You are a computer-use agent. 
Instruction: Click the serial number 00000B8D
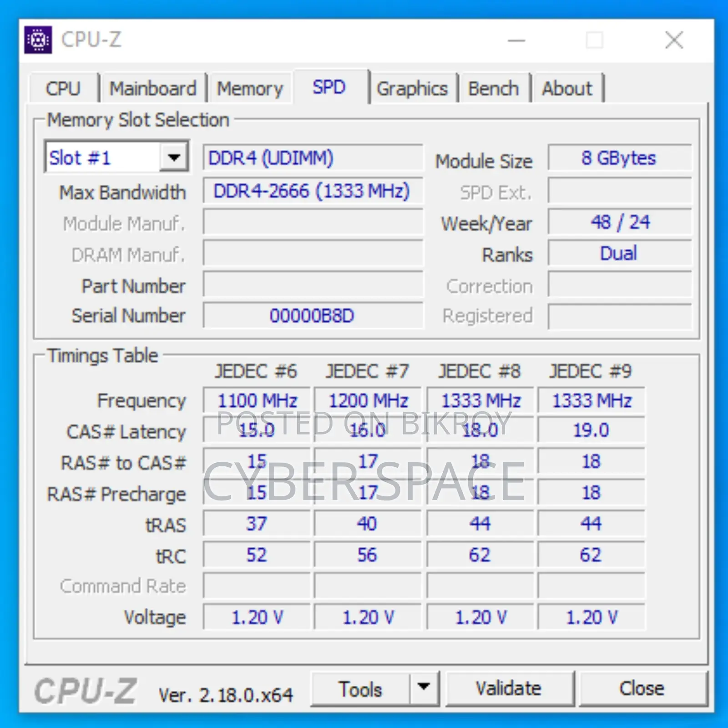point(313,315)
